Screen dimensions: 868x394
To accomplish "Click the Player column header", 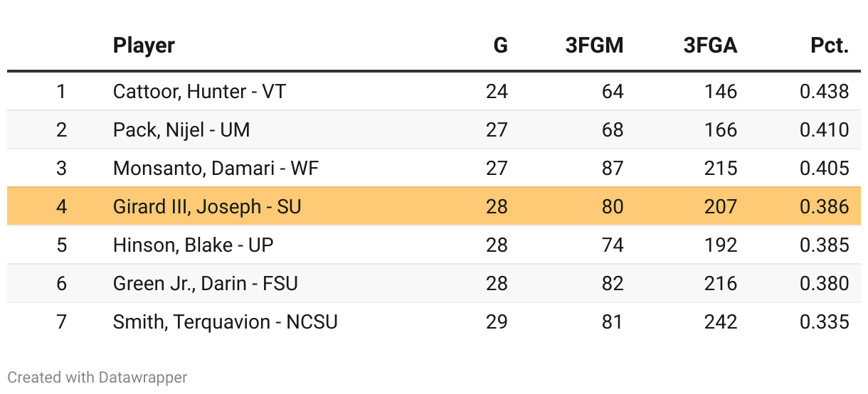I will pos(144,46).
